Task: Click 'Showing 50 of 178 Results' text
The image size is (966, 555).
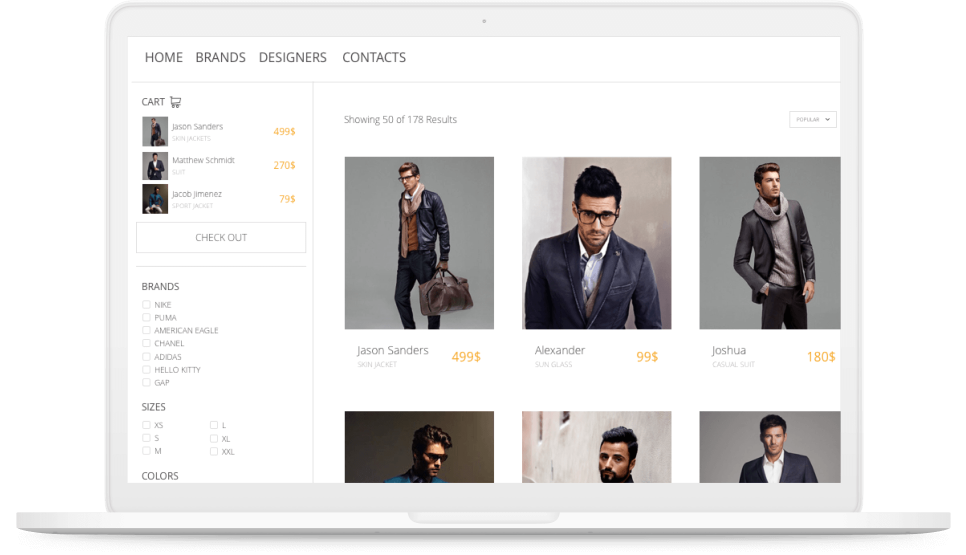Action: tap(400, 120)
